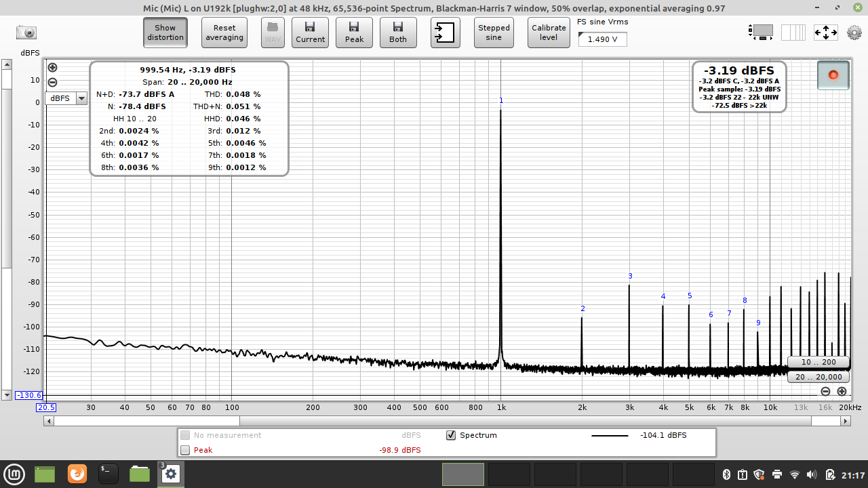Viewport: 868px width, 488px height.
Task: Click the -104.1 dBFS Spectrum legend value
Action: (663, 435)
